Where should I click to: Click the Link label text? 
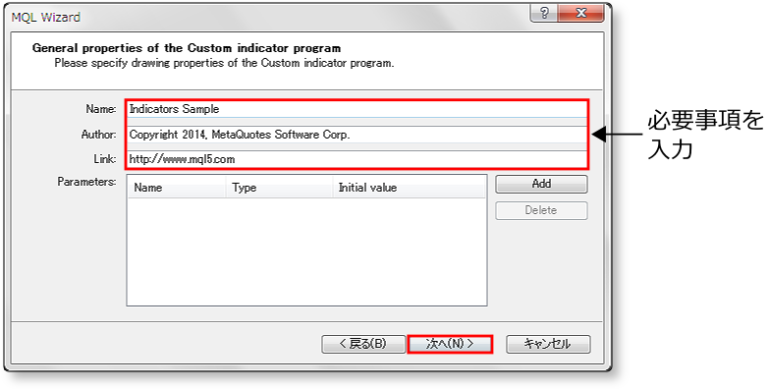pos(105,159)
